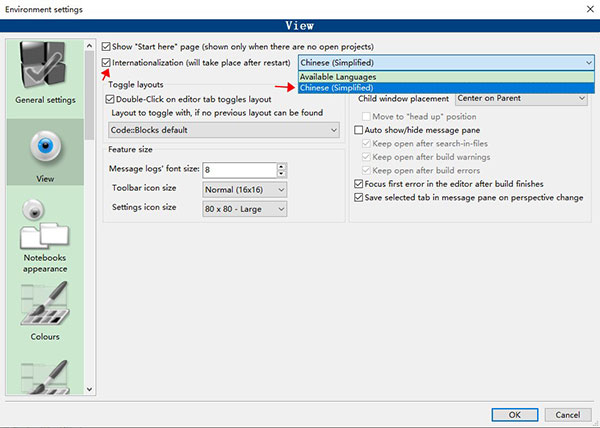This screenshot has width=600, height=428.
Task: Open Colours settings paintbrush icon
Action: (x=44, y=304)
